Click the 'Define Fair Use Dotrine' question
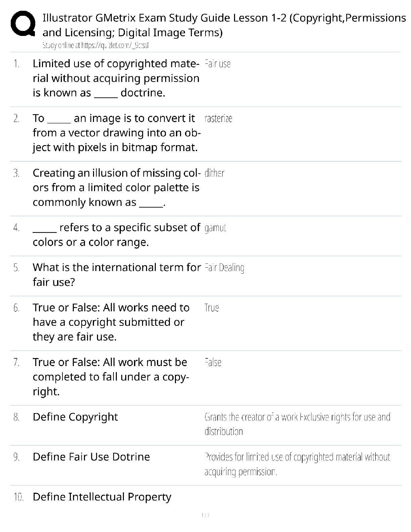 pos(91,457)
